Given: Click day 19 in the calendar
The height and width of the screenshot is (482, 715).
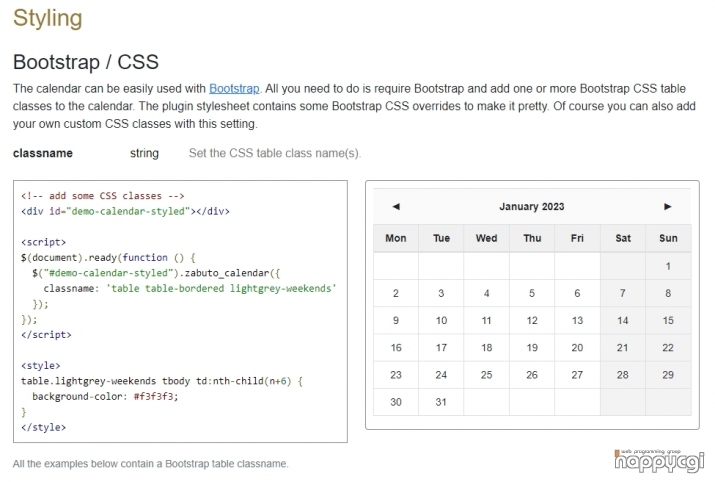Looking at the screenshot, I should tap(532, 348).
